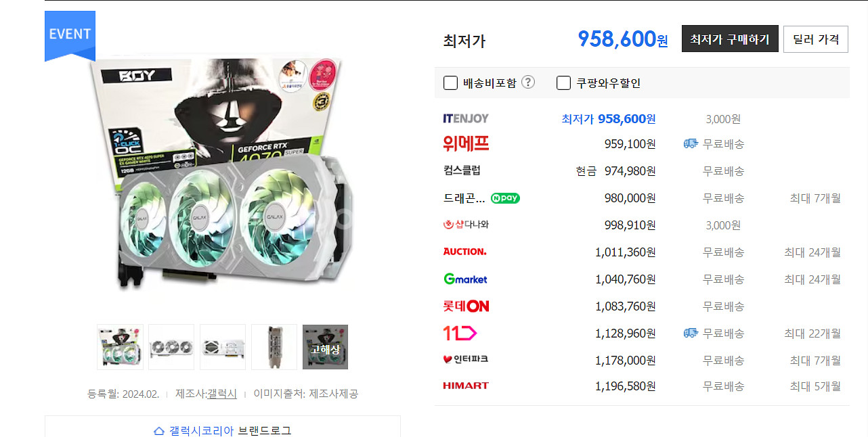Screen dimensions: 868x437
Task: Click the 최저가 구매하기 button
Action: click(x=730, y=39)
